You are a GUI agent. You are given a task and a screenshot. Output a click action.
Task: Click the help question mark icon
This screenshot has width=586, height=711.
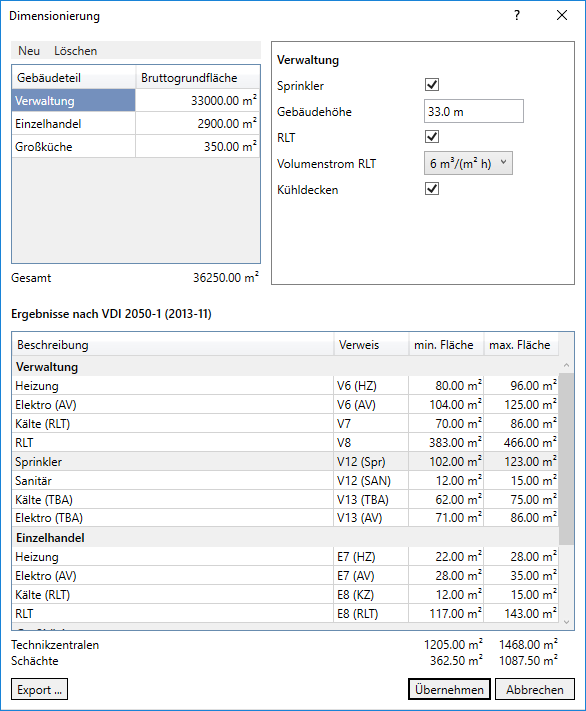(517, 15)
